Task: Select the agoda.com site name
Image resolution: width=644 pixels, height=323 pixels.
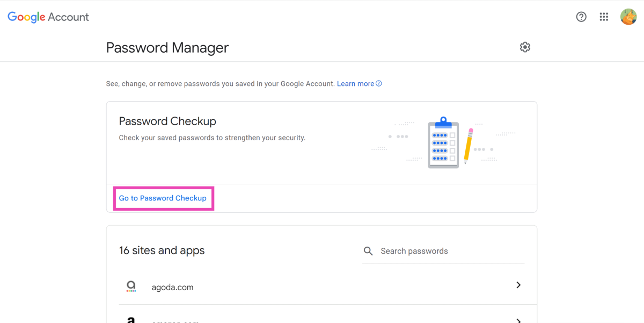Action: point(172,287)
